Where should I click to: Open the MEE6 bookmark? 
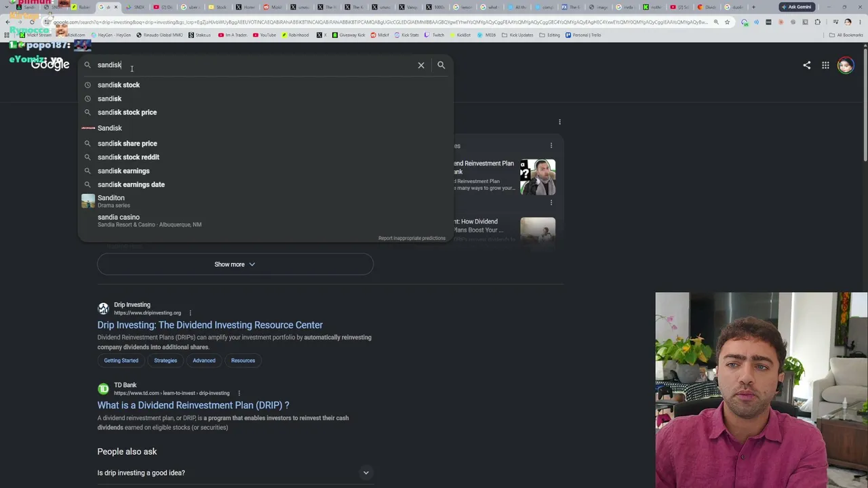(x=487, y=35)
